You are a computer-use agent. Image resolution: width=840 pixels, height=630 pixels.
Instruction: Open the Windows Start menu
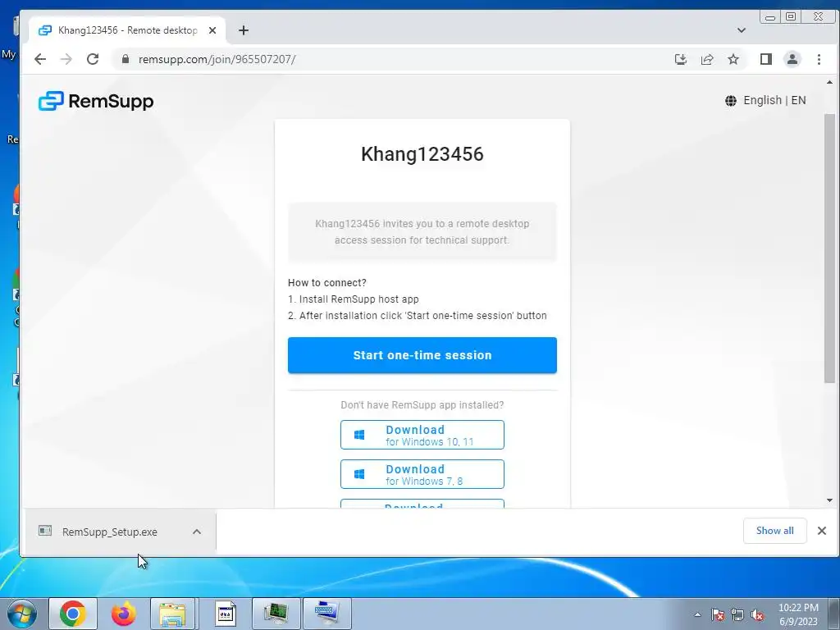(x=21, y=614)
